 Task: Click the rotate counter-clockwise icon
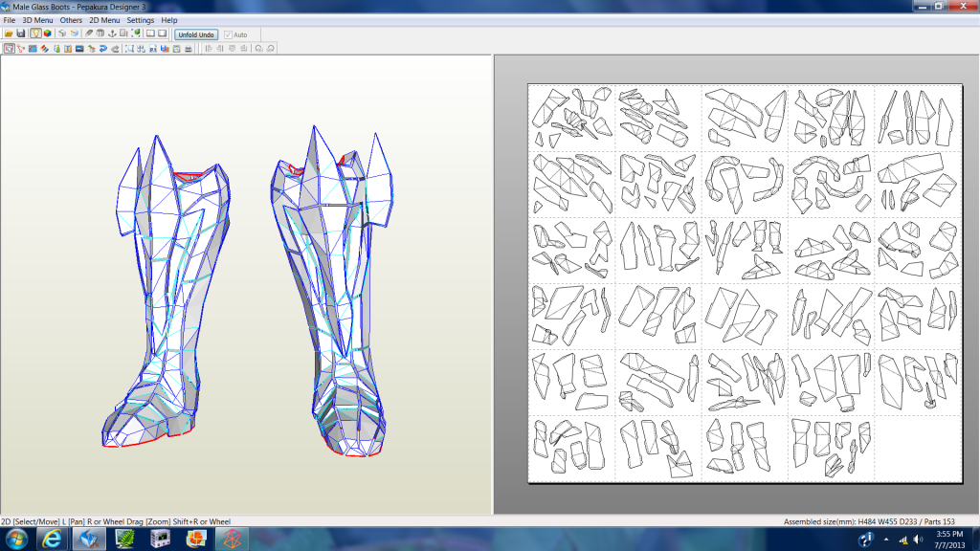click(258, 48)
